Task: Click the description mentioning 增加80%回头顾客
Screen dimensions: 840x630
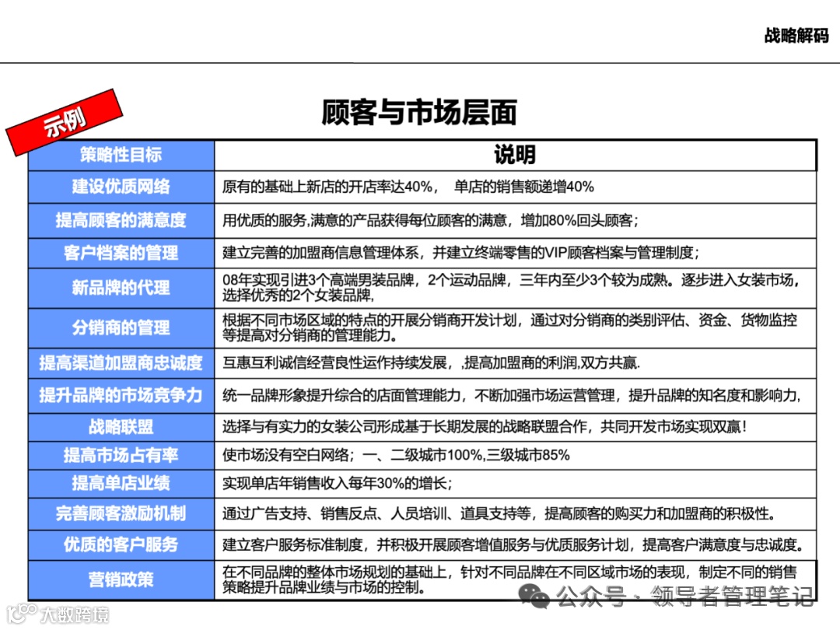Action: (x=430, y=221)
